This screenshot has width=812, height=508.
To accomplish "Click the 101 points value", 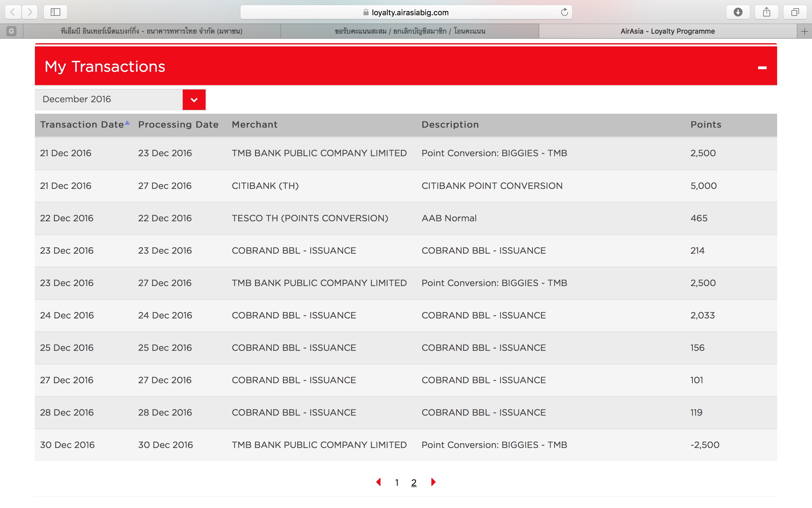I will click(697, 380).
